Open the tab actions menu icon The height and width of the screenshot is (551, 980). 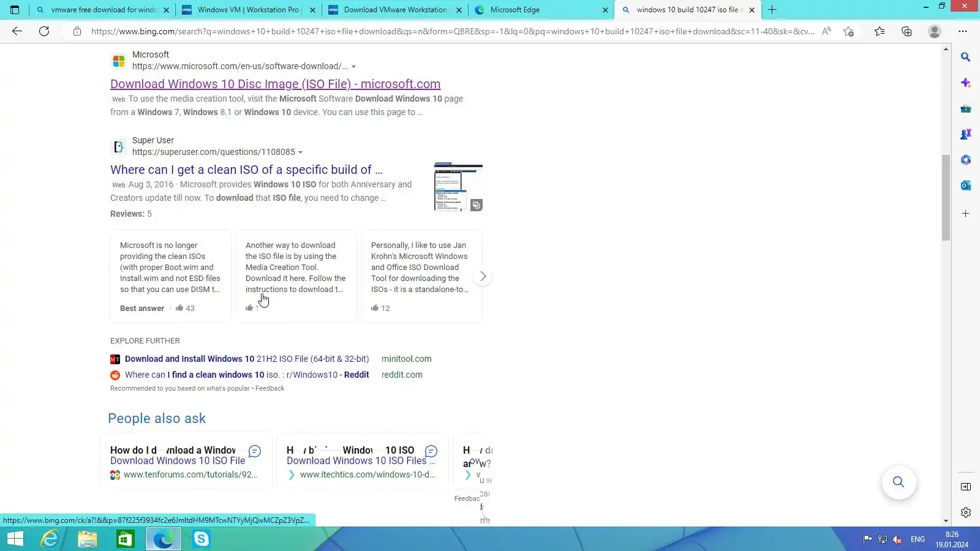pos(15,10)
